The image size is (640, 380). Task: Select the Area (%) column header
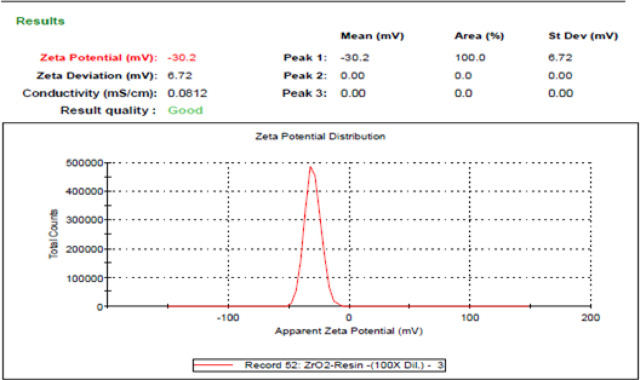coord(479,36)
